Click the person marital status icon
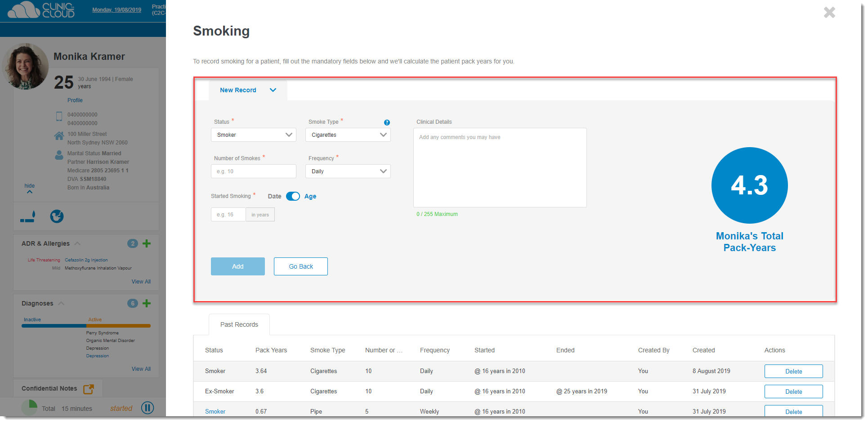This screenshot has height=423, width=868. pyautogui.click(x=59, y=155)
